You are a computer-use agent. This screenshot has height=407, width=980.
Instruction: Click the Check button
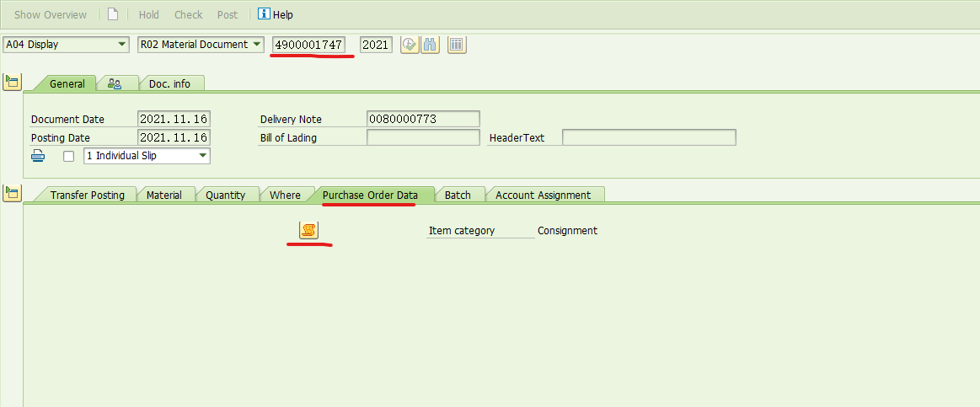(188, 14)
